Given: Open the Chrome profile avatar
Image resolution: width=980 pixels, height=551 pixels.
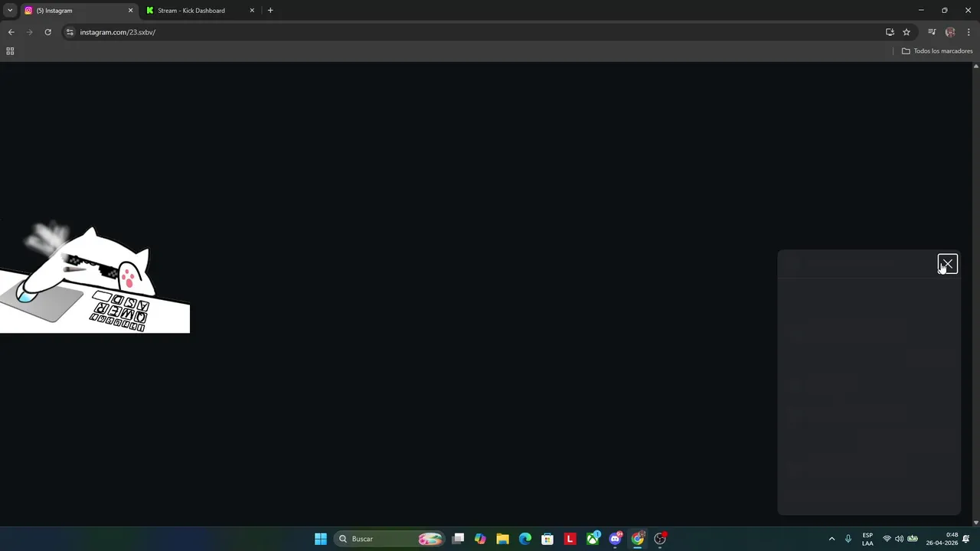Looking at the screenshot, I should click(x=950, y=32).
